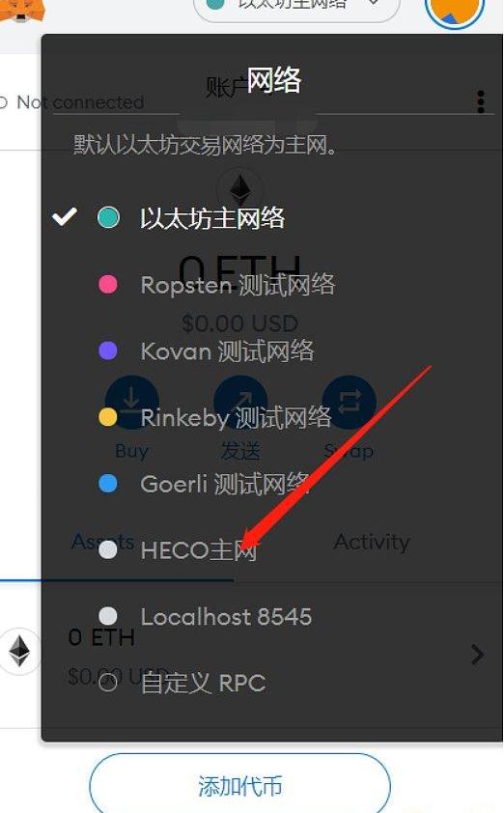Click the Send arrow icon
This screenshot has height=813, width=504.
click(240, 402)
